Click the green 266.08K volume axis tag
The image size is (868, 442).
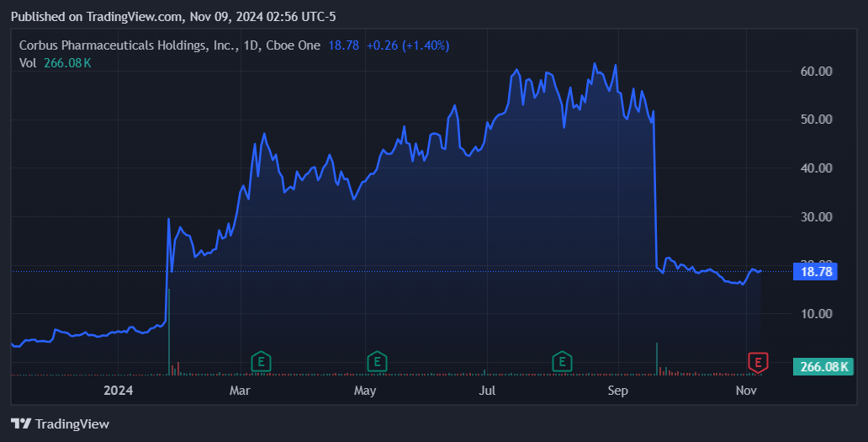(823, 366)
